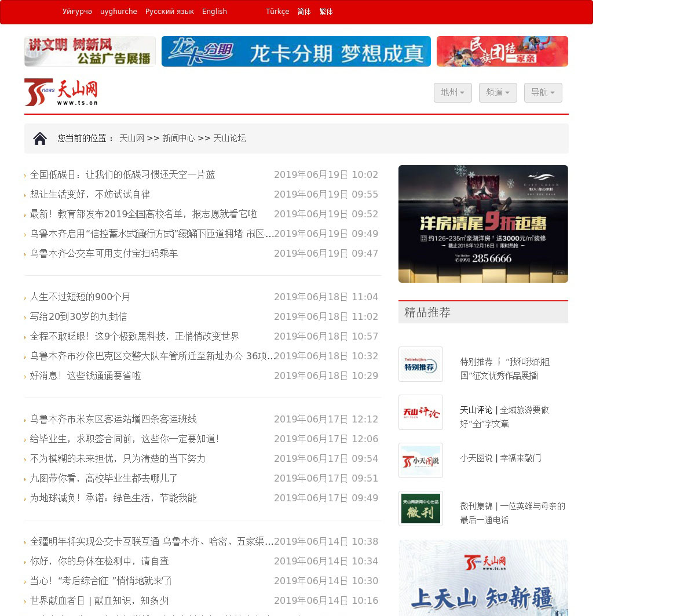Open article 乌鲁木齐启用信控蓄水式通行方式
Viewport: 695px width, 616px height.
[x=152, y=234]
